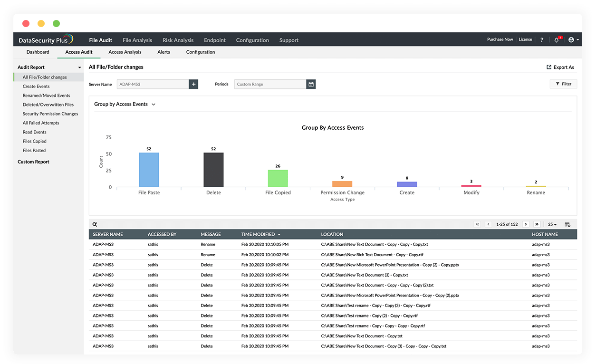Open the Periods calendar picker icon

pyautogui.click(x=311, y=84)
